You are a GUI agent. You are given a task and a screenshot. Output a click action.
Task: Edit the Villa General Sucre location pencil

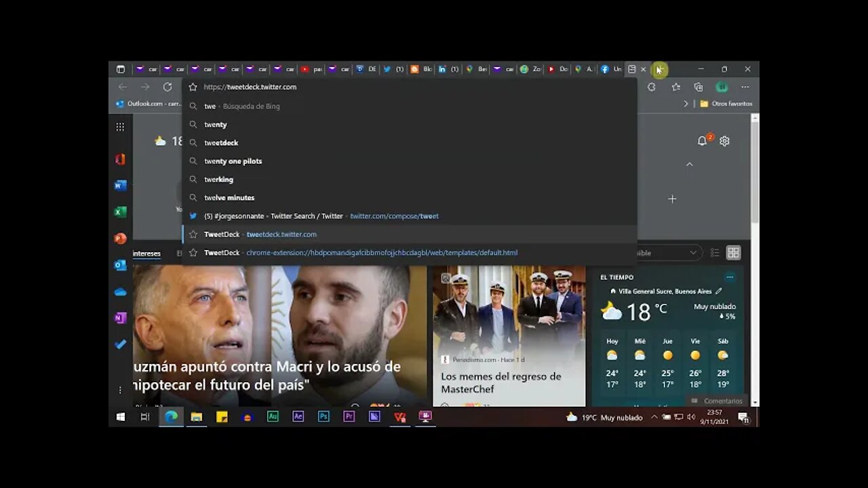[x=719, y=291]
